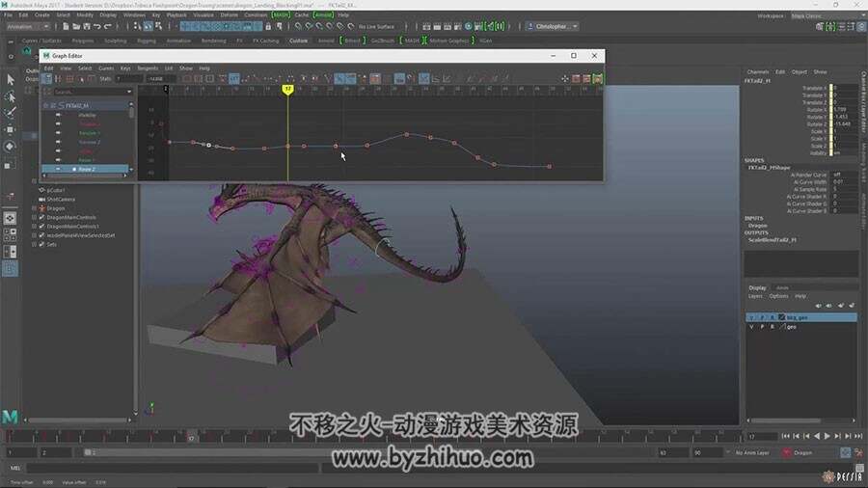
Task: Toggle the highlighted selection mode icon
Action: [x=148, y=26]
